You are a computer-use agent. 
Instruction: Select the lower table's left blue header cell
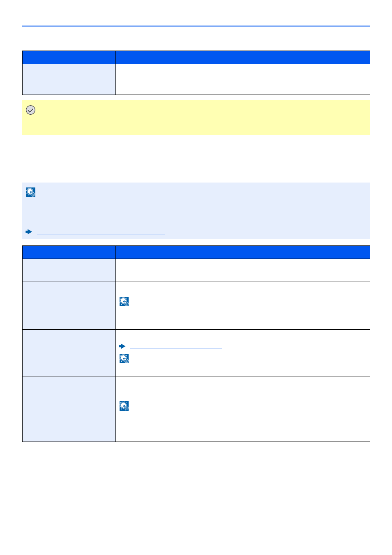pos(69,252)
